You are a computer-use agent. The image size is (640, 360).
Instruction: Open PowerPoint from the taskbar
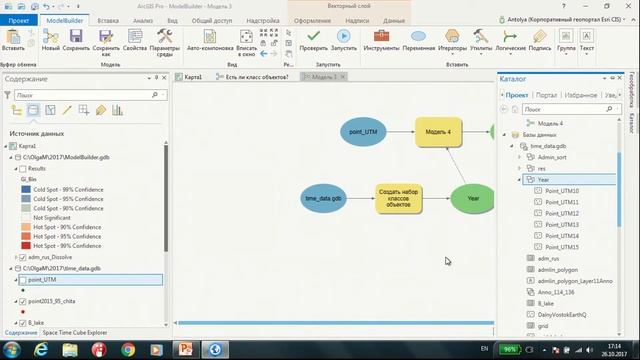[186, 350]
